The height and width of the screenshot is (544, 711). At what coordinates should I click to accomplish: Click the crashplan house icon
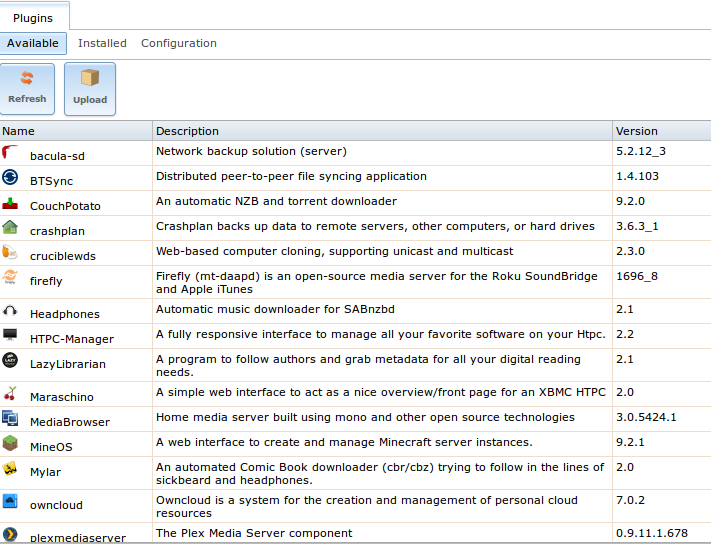10,227
